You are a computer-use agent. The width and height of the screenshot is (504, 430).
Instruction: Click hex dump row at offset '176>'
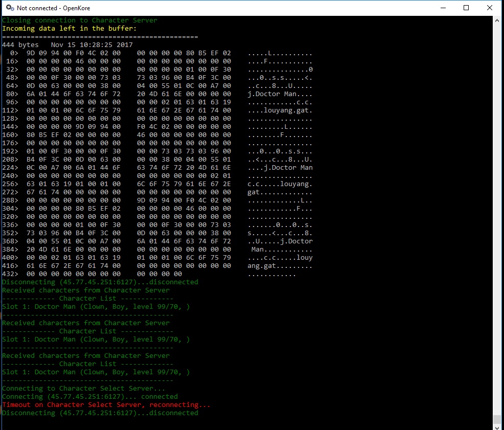coord(157,143)
